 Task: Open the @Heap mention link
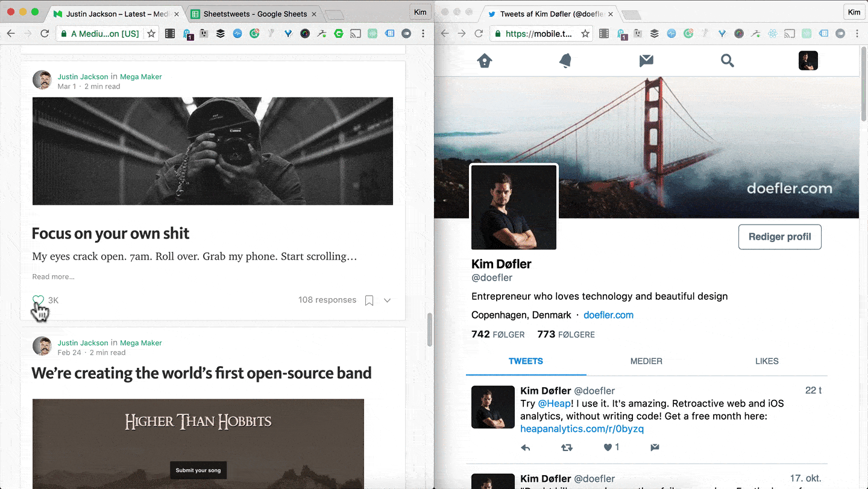pyautogui.click(x=554, y=403)
